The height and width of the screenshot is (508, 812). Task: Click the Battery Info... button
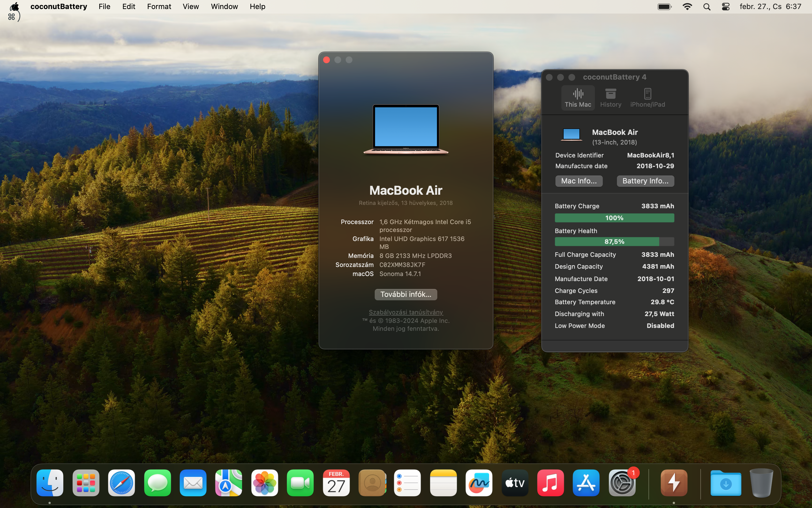pyautogui.click(x=645, y=181)
